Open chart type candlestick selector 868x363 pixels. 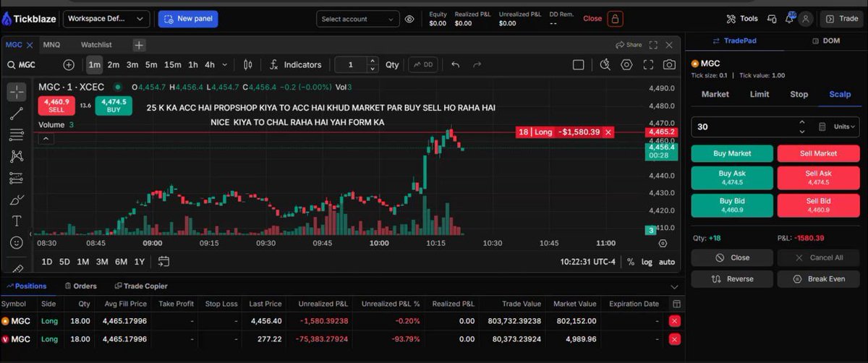point(247,64)
